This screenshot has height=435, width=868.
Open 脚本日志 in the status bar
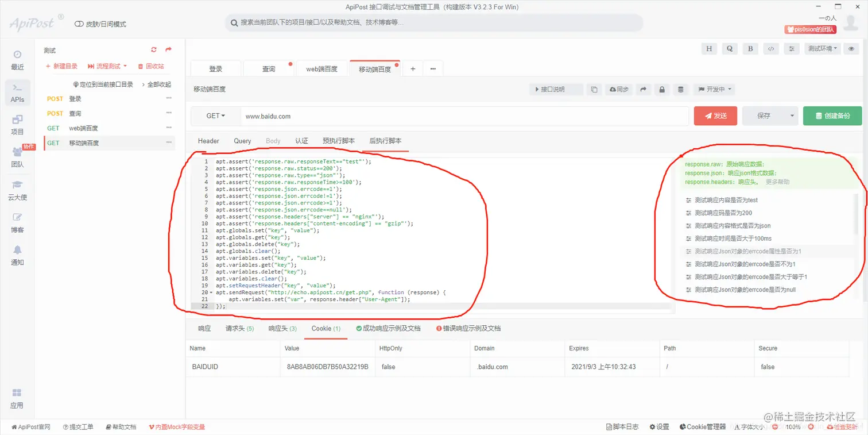tap(622, 427)
